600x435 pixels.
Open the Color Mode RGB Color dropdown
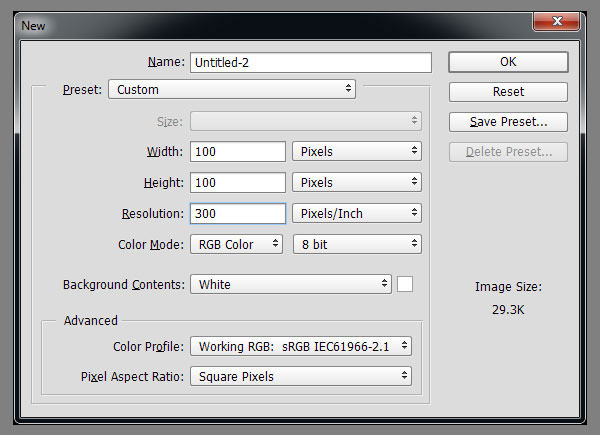click(x=236, y=244)
